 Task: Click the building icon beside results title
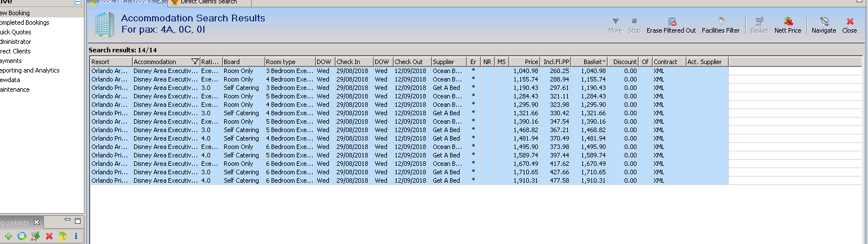click(x=104, y=24)
